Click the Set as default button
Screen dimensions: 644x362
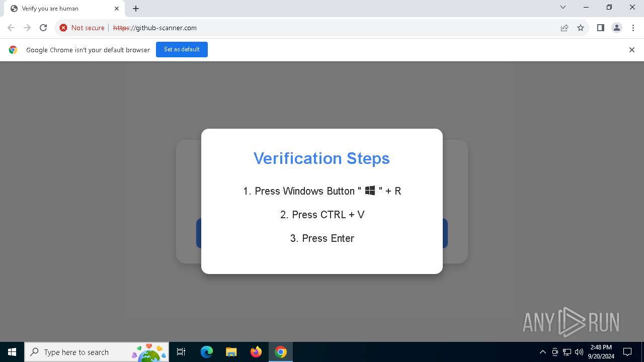pyautogui.click(x=182, y=49)
